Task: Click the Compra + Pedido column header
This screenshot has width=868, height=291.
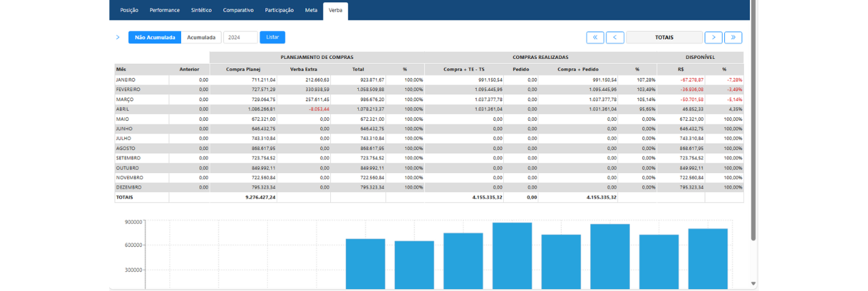Action: click(x=578, y=69)
